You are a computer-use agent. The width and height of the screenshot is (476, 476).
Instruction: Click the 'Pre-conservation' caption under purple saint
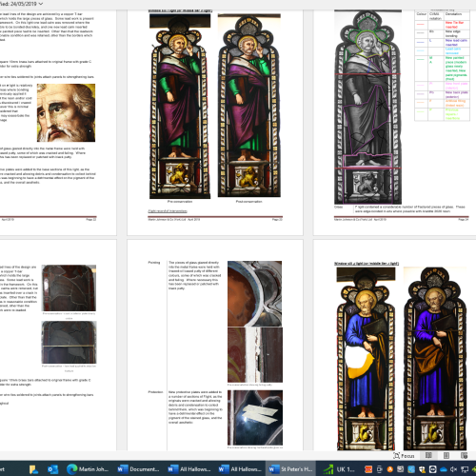click(180, 202)
